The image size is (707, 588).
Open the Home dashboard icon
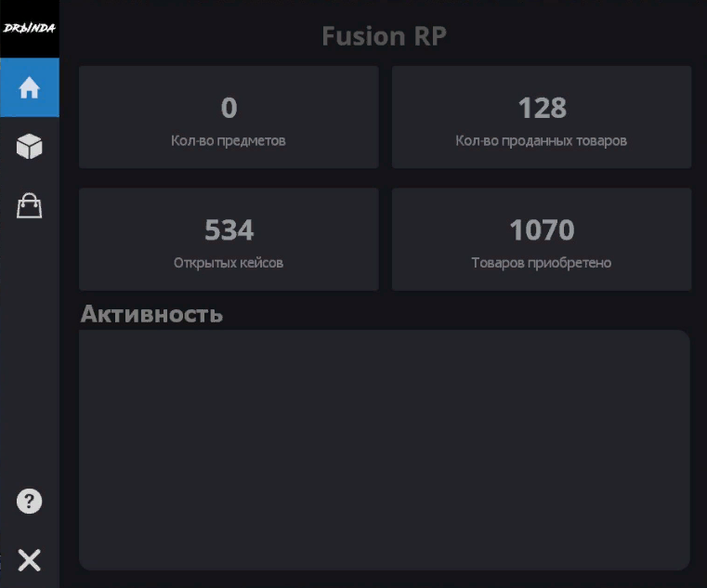point(29,88)
